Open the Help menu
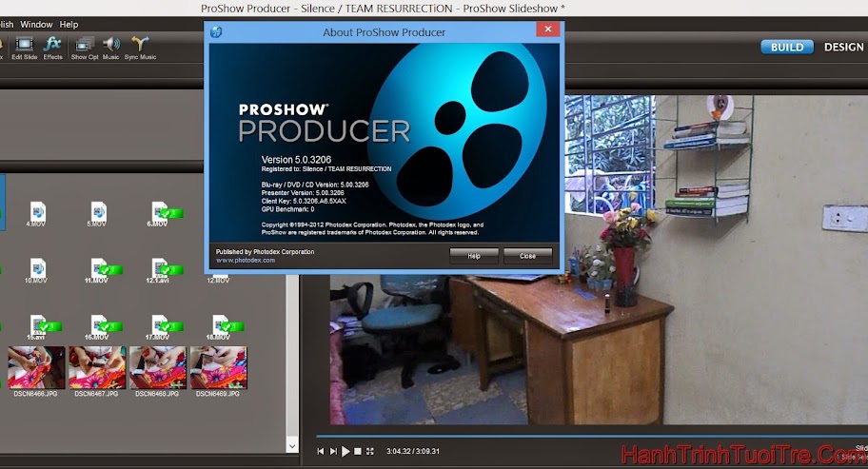 [x=69, y=25]
